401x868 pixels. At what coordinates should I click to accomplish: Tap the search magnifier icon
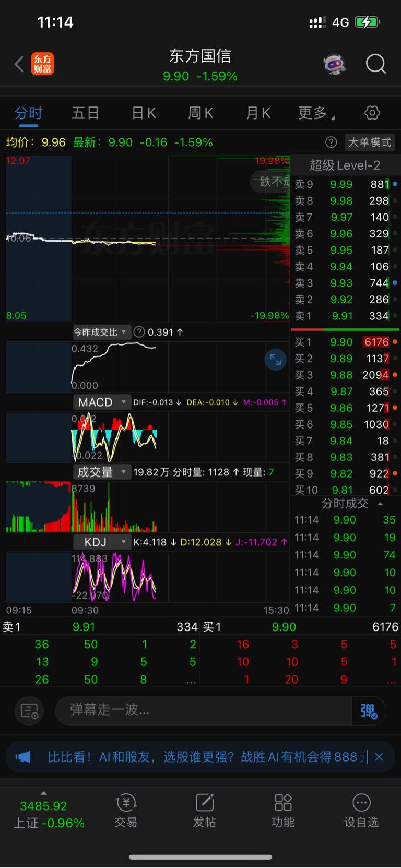pyautogui.click(x=375, y=64)
